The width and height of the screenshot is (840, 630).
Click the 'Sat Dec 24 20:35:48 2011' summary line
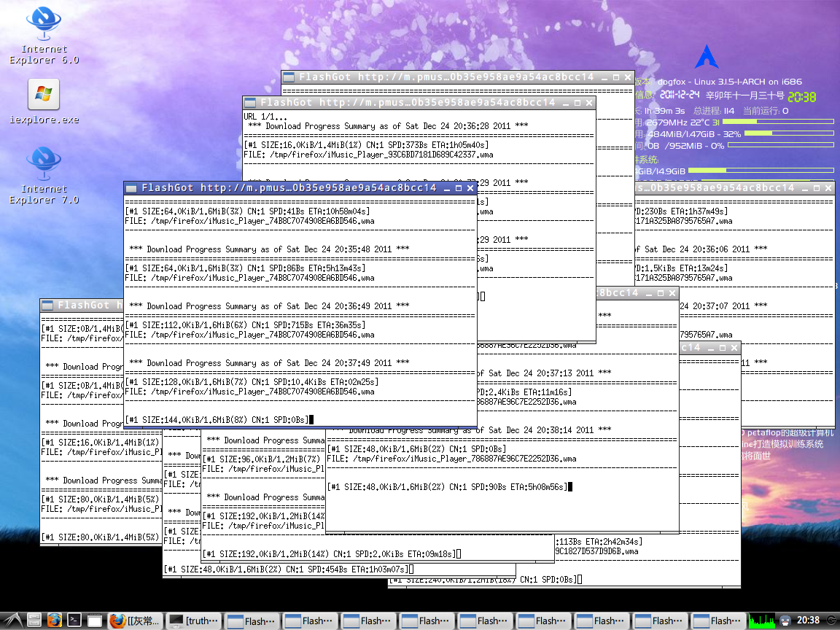pyautogui.click(x=269, y=249)
